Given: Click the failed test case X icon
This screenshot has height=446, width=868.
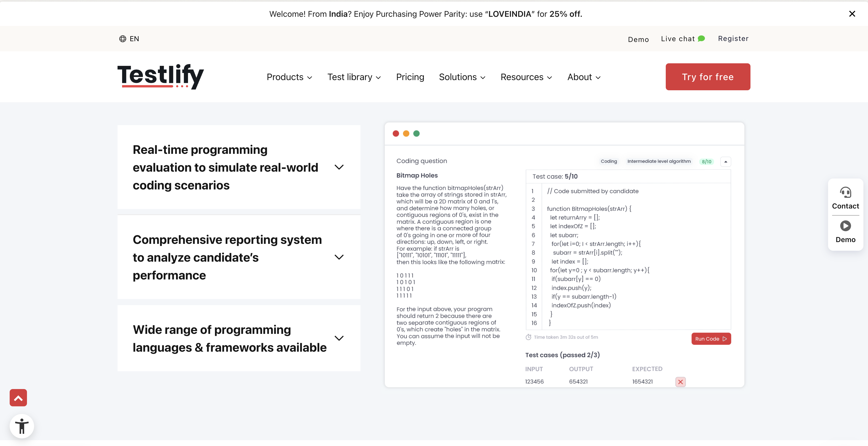Looking at the screenshot, I should pos(680,381).
